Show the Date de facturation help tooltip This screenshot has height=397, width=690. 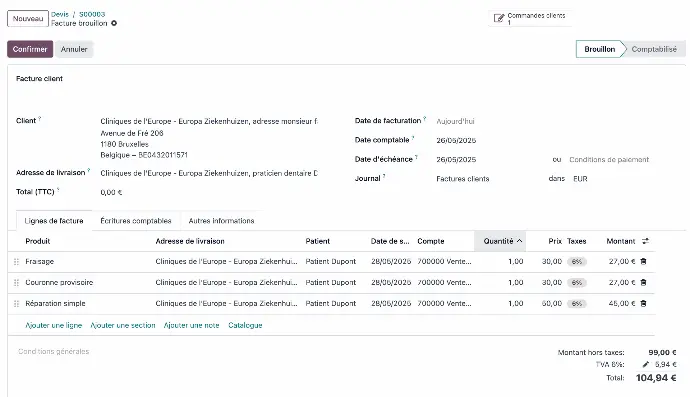pos(425,118)
